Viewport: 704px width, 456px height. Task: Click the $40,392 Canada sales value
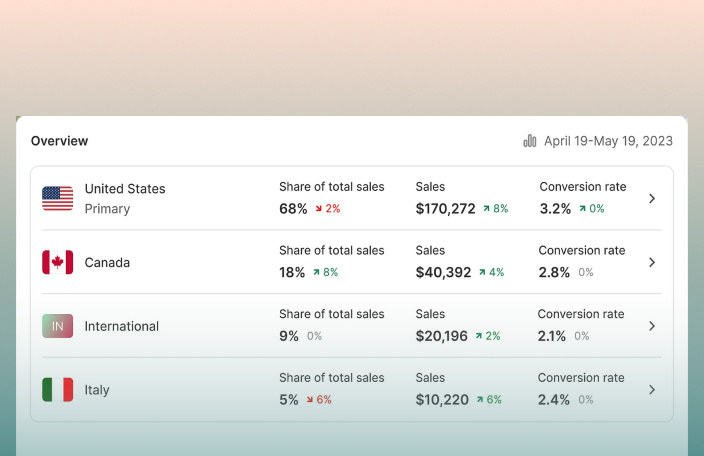(443, 272)
